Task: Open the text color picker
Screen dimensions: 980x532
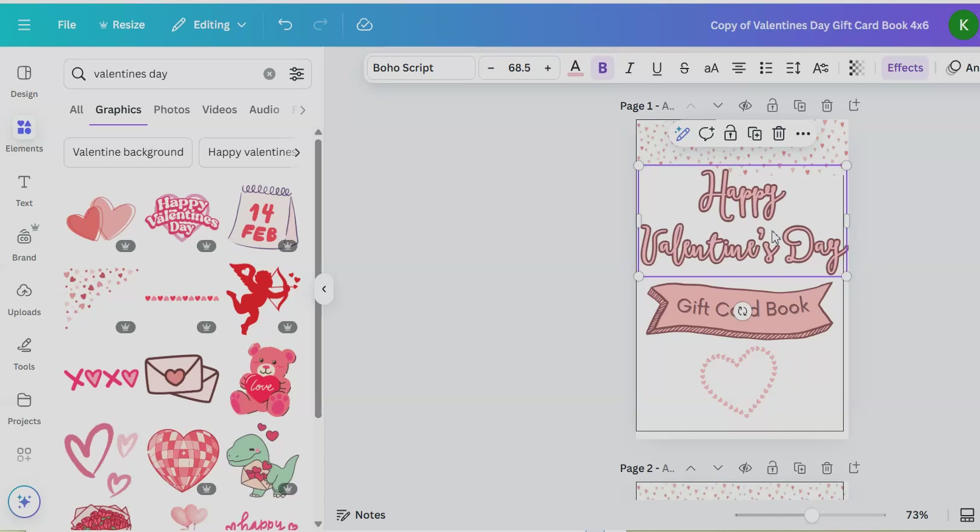Action: pos(575,68)
